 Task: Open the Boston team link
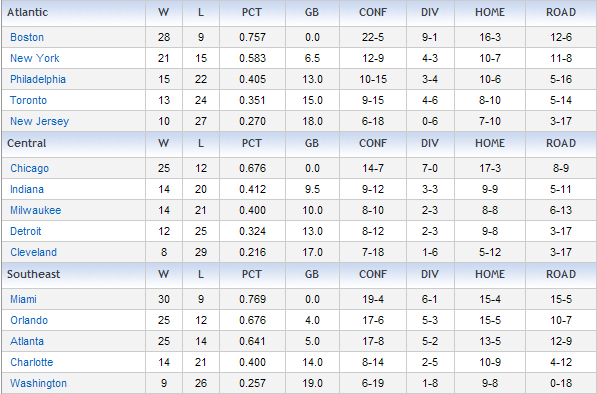tap(27, 37)
